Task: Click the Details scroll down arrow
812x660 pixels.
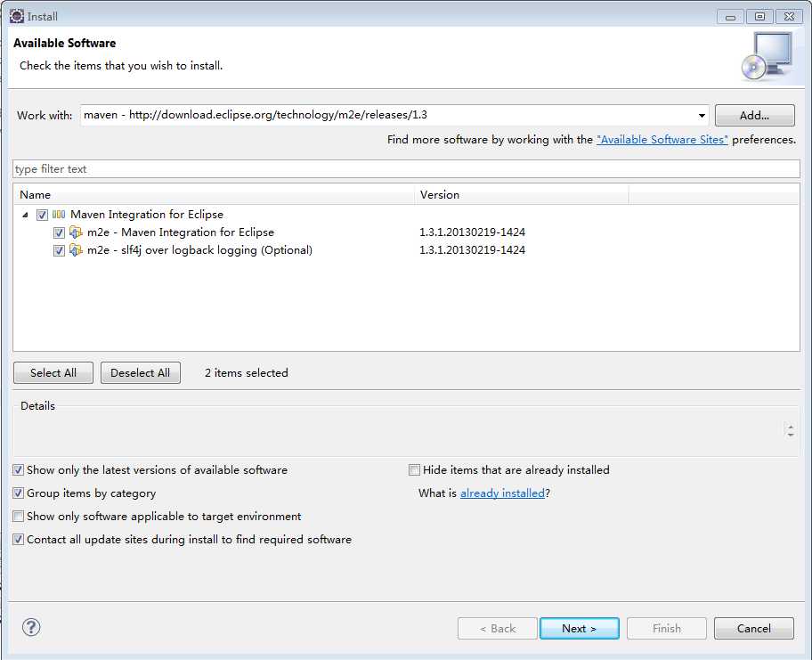Action: (791, 436)
